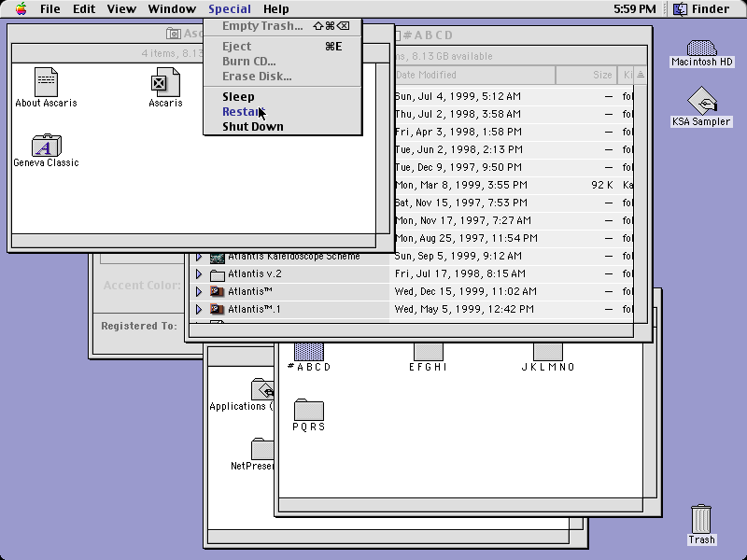This screenshot has height=560, width=747.
Task: Click the date Sun, Jul 4, 1999, 5:12 AM
Action: click(x=458, y=97)
